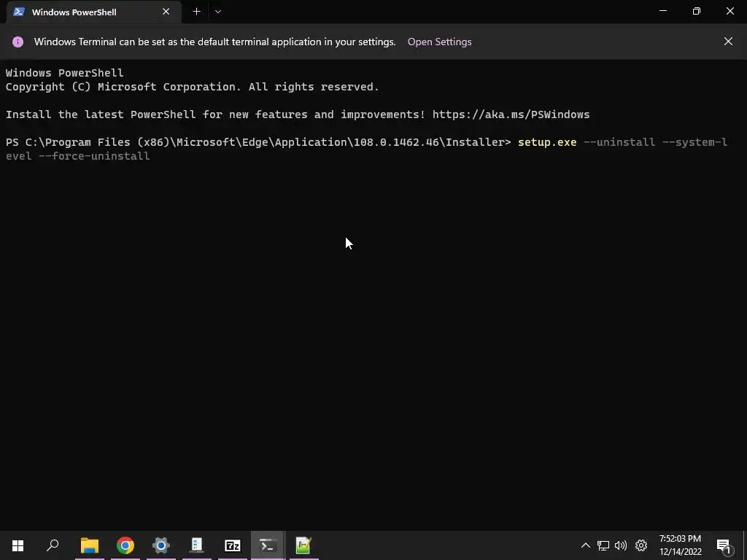Minimize the Windows Terminal window
747x560 pixels.
(662, 11)
